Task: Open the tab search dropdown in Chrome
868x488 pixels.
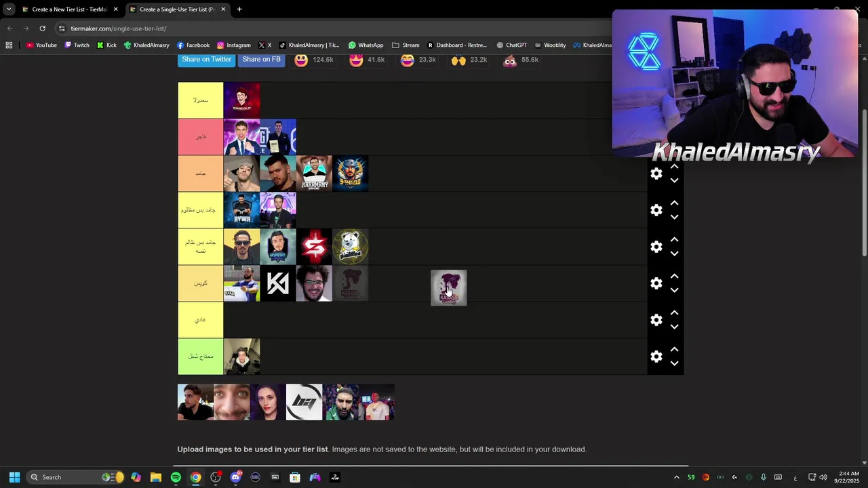Action: click(9, 9)
